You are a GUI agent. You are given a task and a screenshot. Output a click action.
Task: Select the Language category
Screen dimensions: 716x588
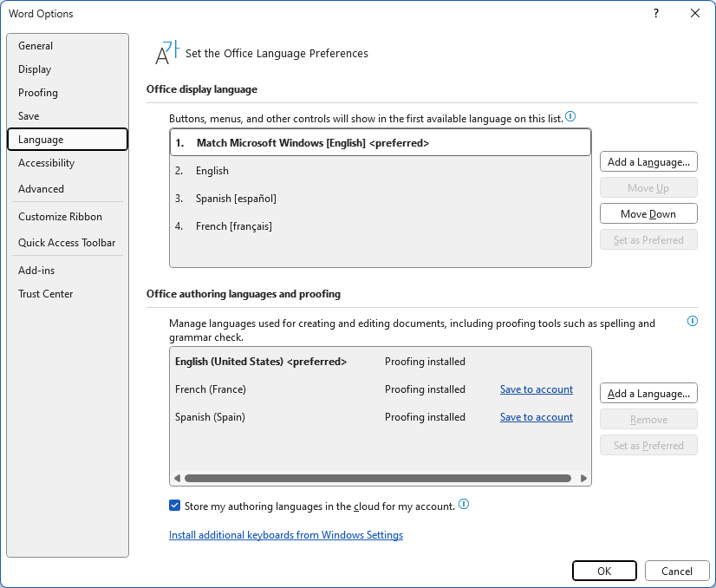pyautogui.click(x=68, y=140)
